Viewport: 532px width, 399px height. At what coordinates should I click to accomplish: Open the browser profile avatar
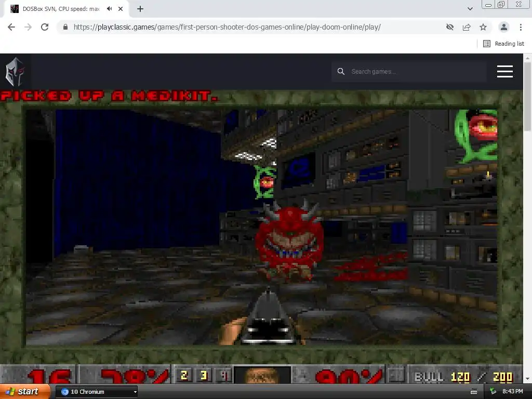504,27
